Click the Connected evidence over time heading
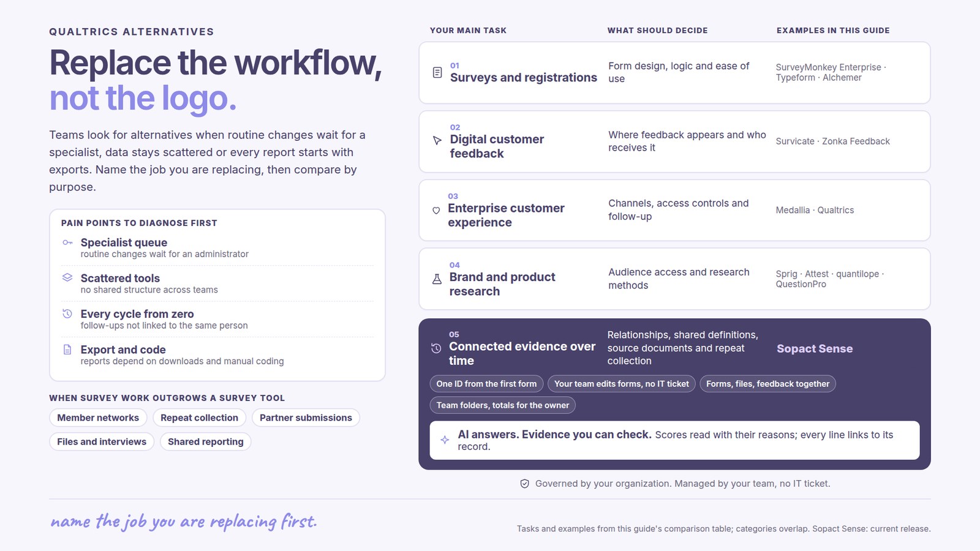The width and height of the screenshot is (980, 551). [x=522, y=353]
